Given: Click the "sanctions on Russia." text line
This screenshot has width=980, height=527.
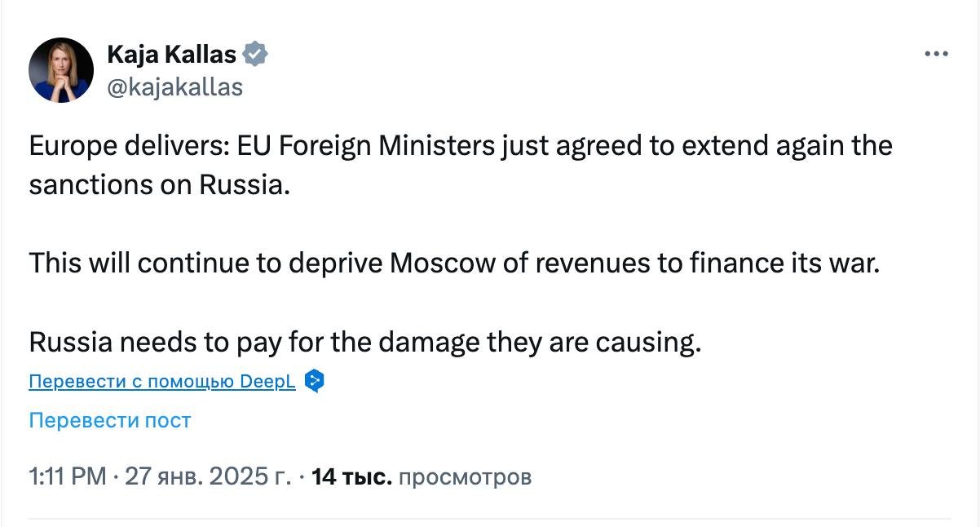Looking at the screenshot, I should tap(159, 185).
